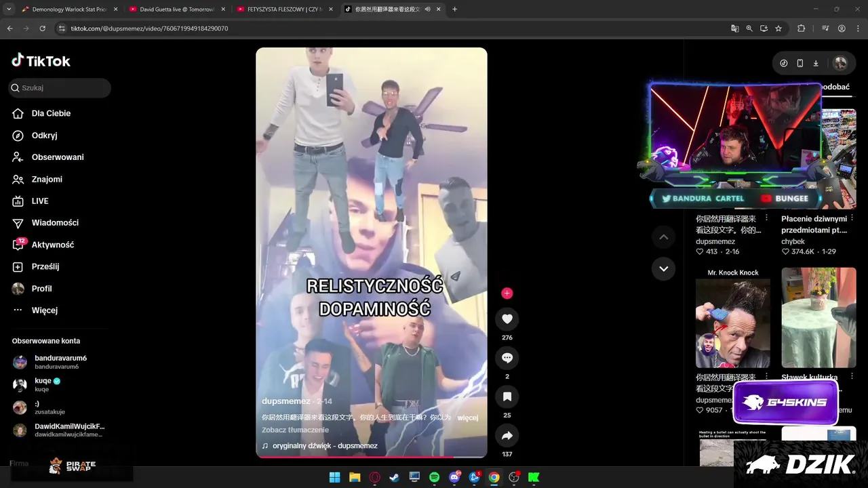868x488 pixels.
Task: Go to previous video with up arrow
Action: pyautogui.click(x=664, y=237)
